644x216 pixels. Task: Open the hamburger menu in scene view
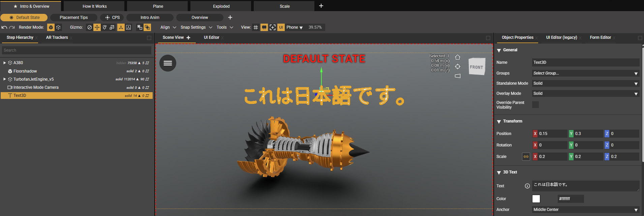coord(168,63)
